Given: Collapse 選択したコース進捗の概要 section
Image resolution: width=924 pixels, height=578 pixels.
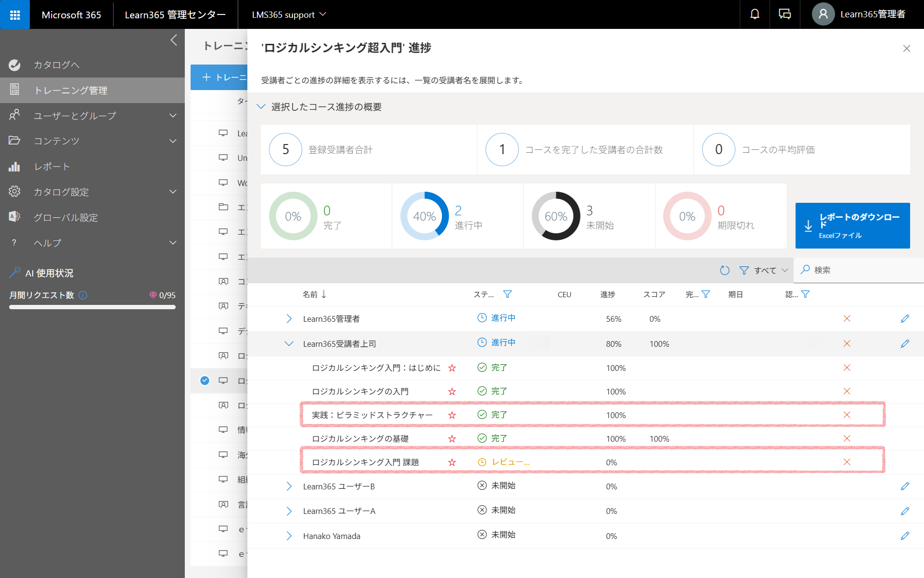Looking at the screenshot, I should point(261,107).
